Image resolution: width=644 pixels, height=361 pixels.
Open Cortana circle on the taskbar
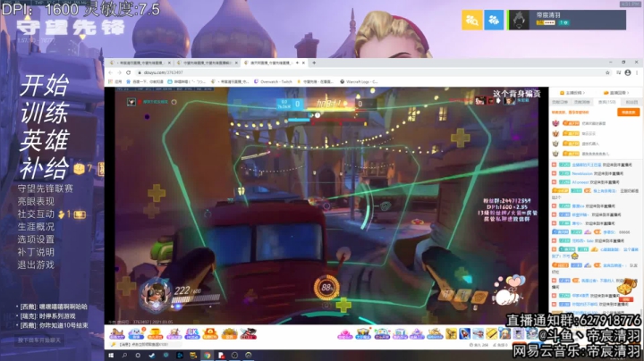pos(138,356)
